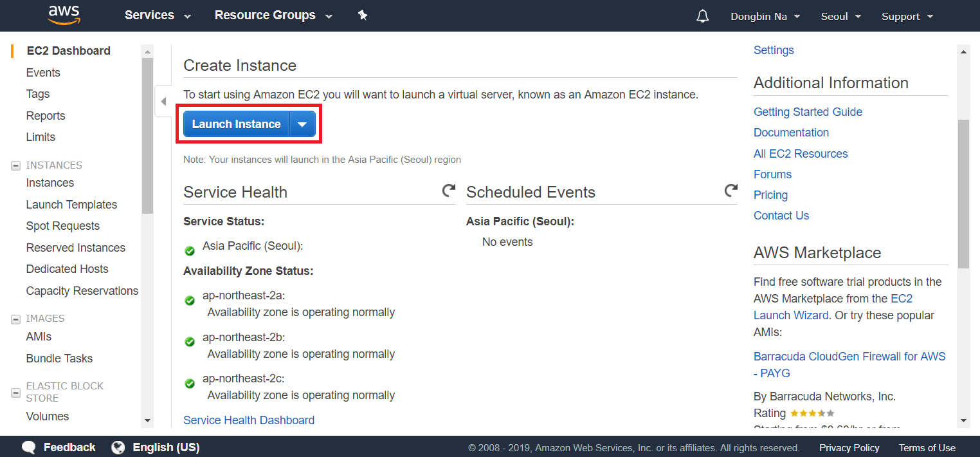Viewport: 980px width, 457px height.
Task: Open Dedicated Hosts in the sidebar
Action: point(68,269)
